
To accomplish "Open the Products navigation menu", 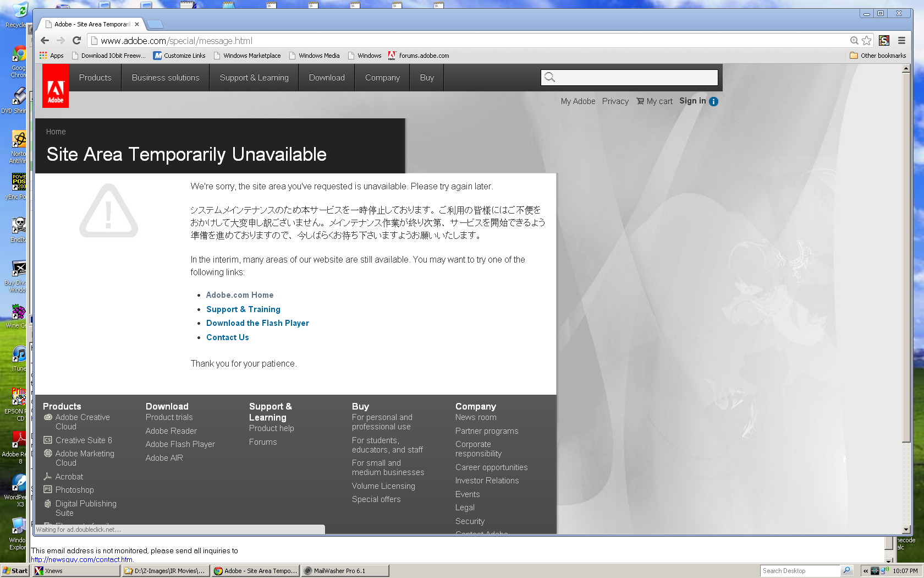I will pyautogui.click(x=95, y=78).
